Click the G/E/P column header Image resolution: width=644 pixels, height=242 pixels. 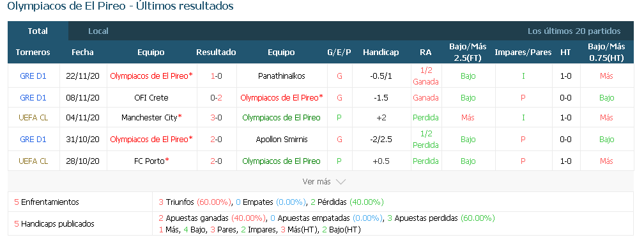pos(339,52)
